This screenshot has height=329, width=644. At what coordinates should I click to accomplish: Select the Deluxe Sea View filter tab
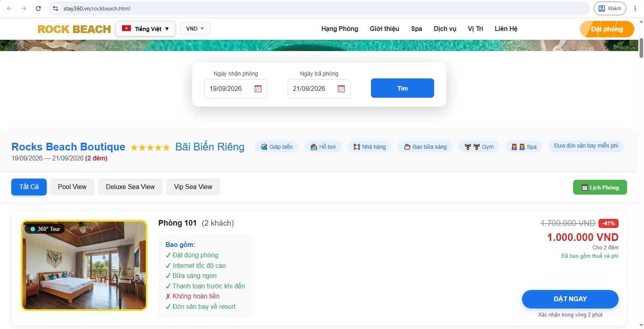tap(130, 187)
